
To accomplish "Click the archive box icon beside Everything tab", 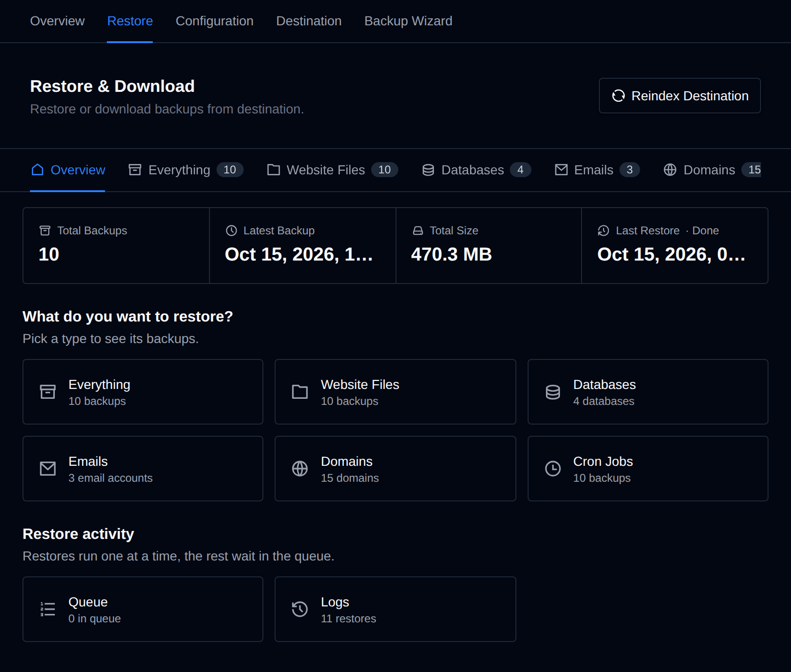I will pyautogui.click(x=135, y=170).
